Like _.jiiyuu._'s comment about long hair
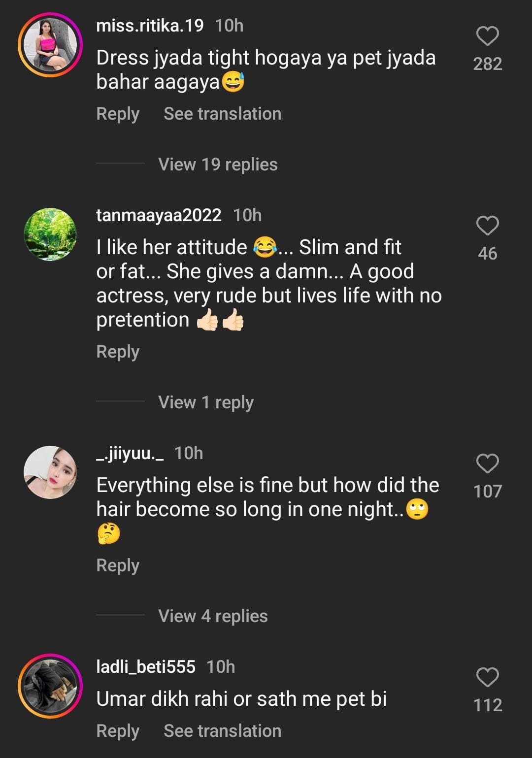 point(487,463)
